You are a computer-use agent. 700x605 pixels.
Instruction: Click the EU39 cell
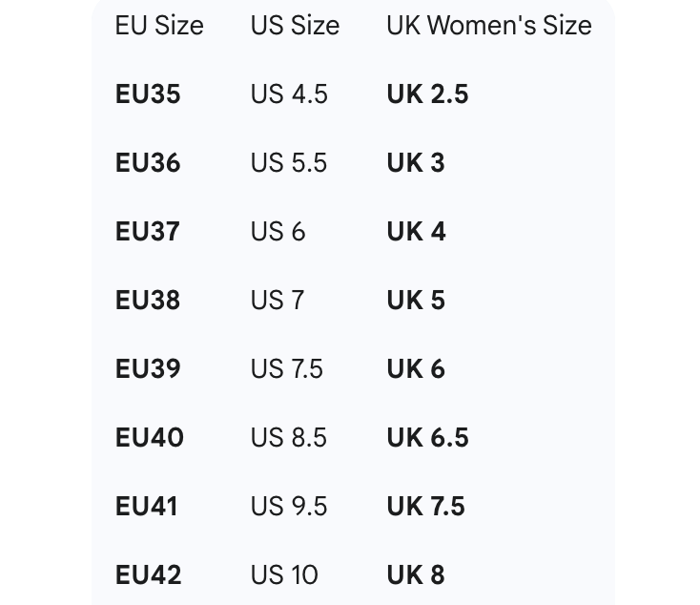click(148, 369)
